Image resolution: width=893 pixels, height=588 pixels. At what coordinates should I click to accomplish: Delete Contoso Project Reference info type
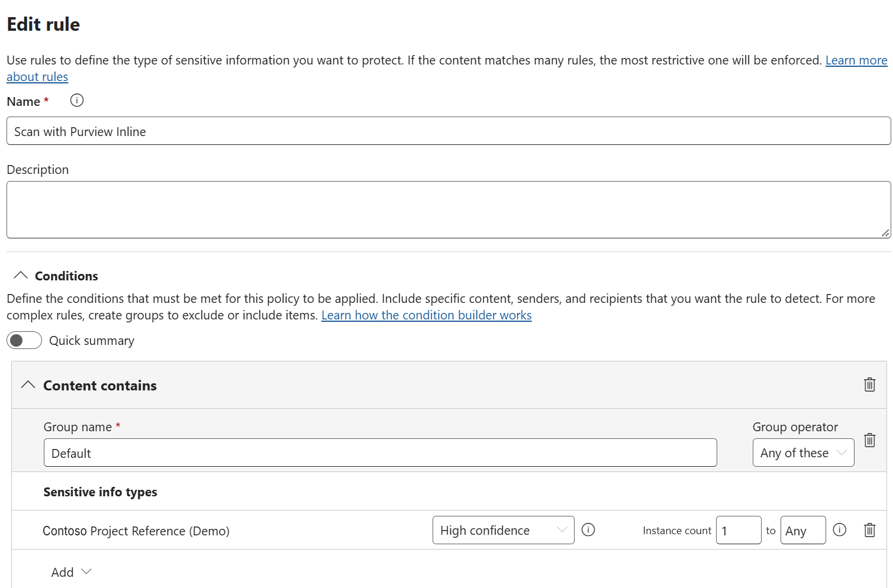869,530
